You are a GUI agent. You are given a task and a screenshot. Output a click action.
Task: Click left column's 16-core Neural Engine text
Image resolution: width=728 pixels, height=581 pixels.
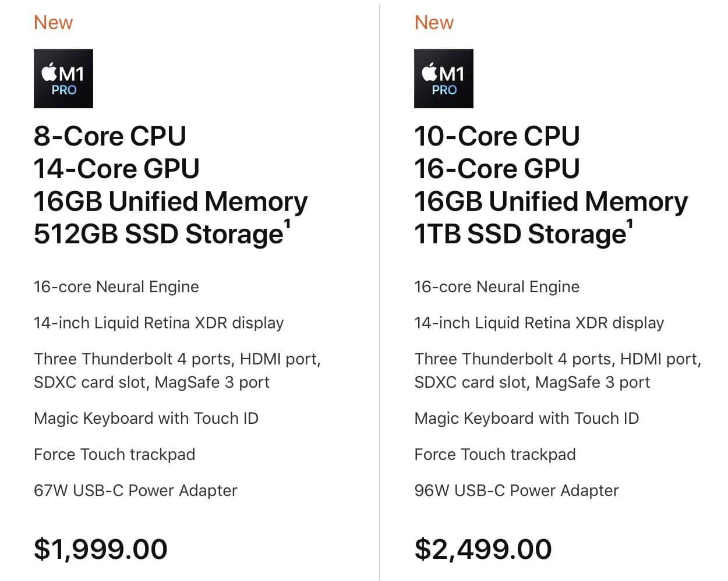coord(116,287)
